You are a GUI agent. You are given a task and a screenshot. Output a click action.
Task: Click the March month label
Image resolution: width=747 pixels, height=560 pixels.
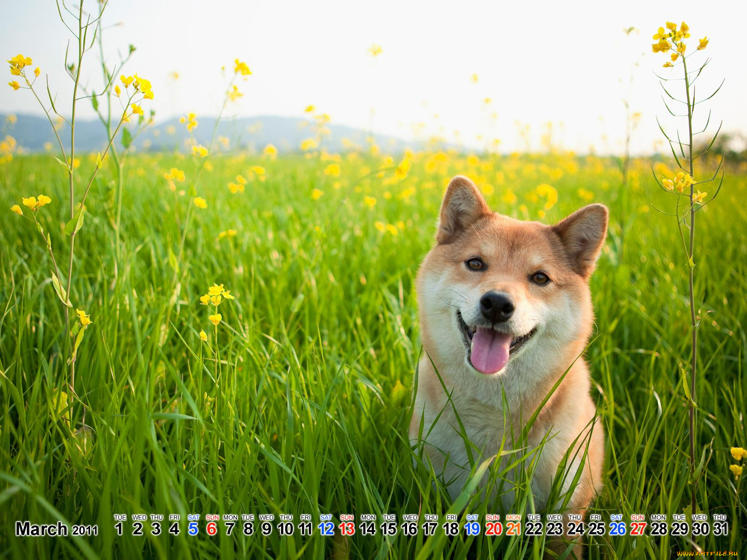(x=42, y=529)
